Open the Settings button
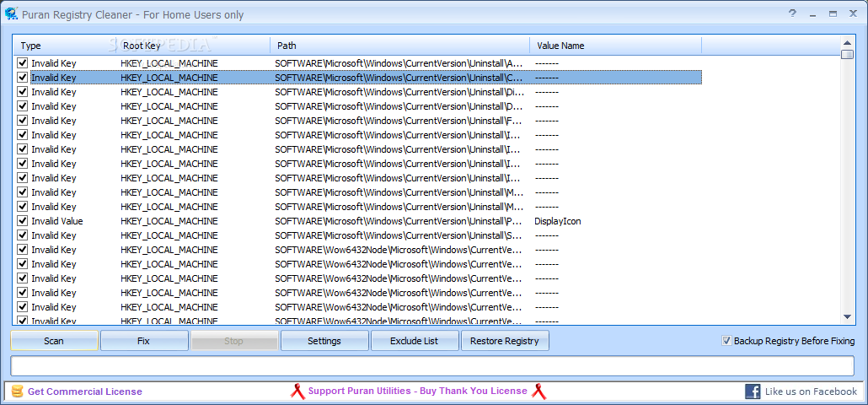 324,341
